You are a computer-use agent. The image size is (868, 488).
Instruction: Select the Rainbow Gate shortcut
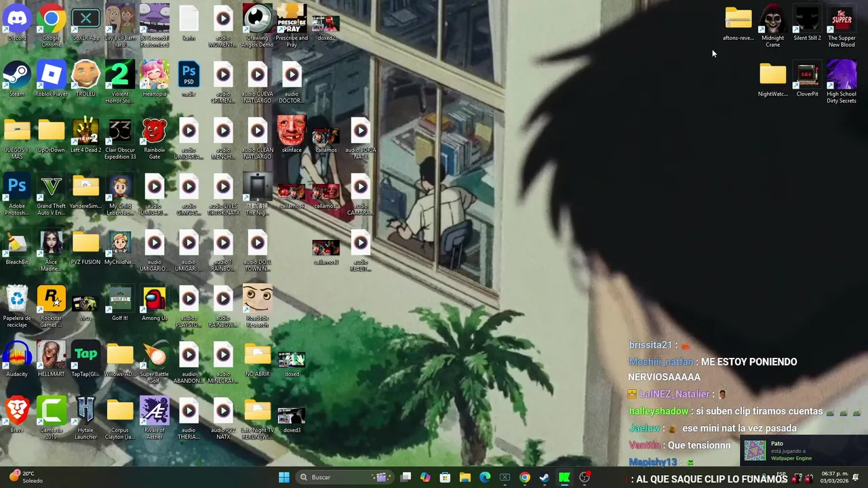(155, 138)
